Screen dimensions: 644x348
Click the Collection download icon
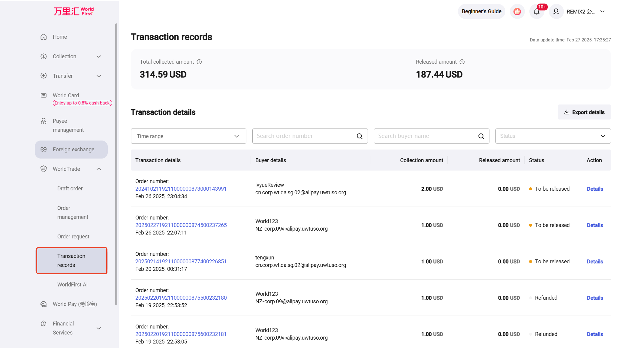pyautogui.click(x=44, y=56)
